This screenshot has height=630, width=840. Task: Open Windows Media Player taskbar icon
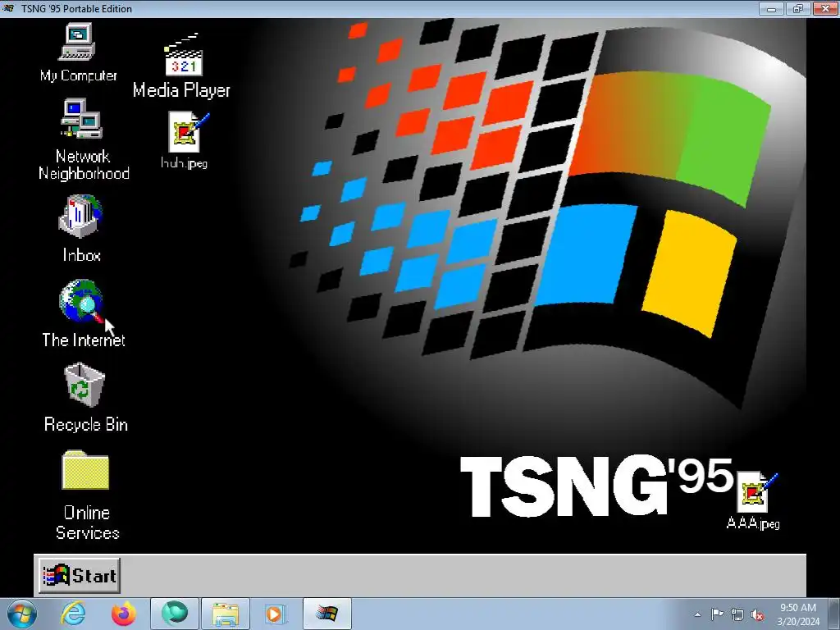pos(276,614)
